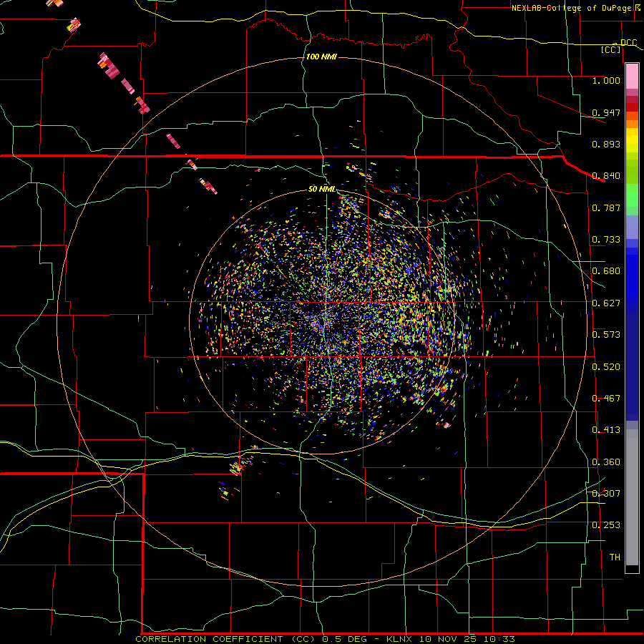
Task: Pick the pink top segment of the color bar
Action: [x=632, y=77]
